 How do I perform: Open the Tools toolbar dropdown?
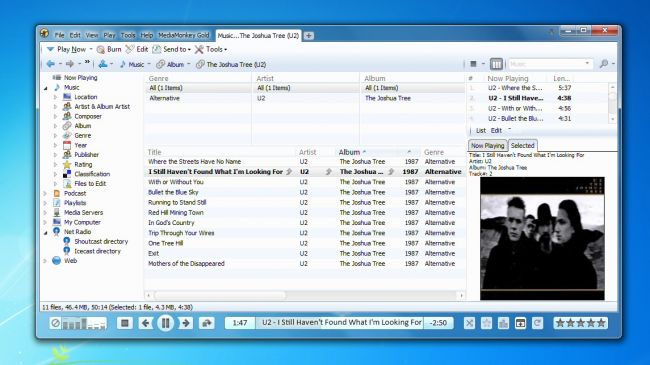[226, 50]
